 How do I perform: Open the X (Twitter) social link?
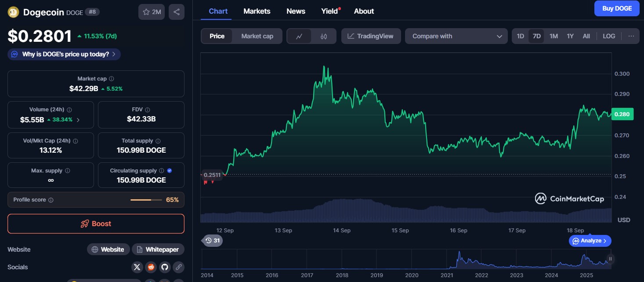(x=137, y=267)
